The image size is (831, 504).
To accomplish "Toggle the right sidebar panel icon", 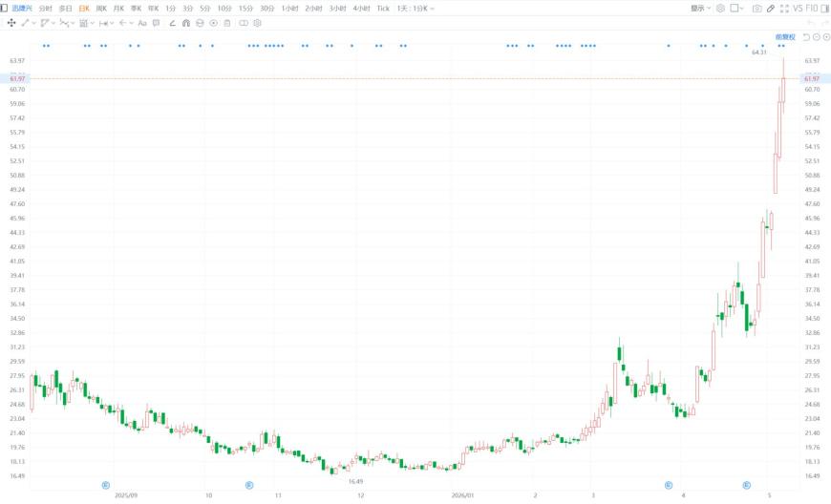I will pos(824,9).
